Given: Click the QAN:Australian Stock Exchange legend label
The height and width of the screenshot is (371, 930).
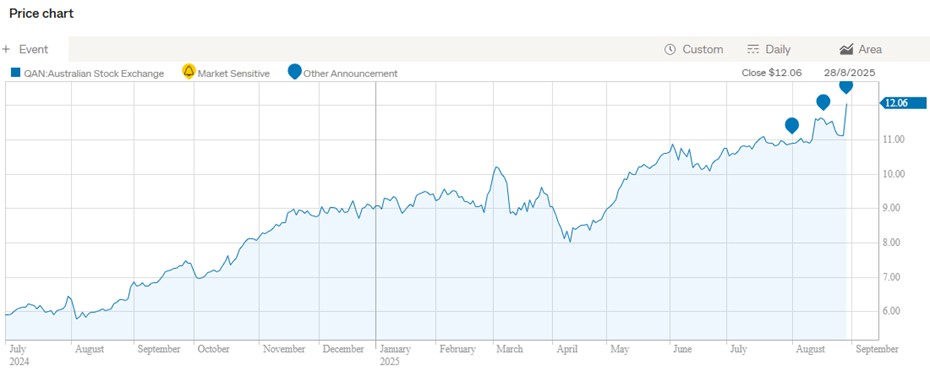Looking at the screenshot, I should click(x=94, y=73).
